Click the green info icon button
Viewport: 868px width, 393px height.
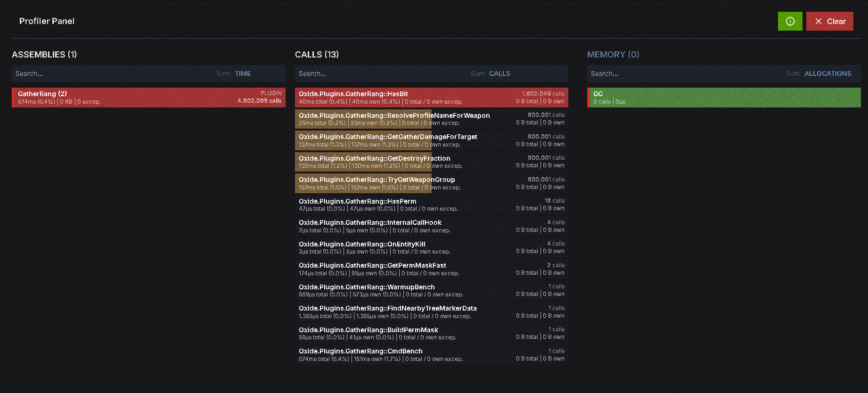tap(790, 21)
